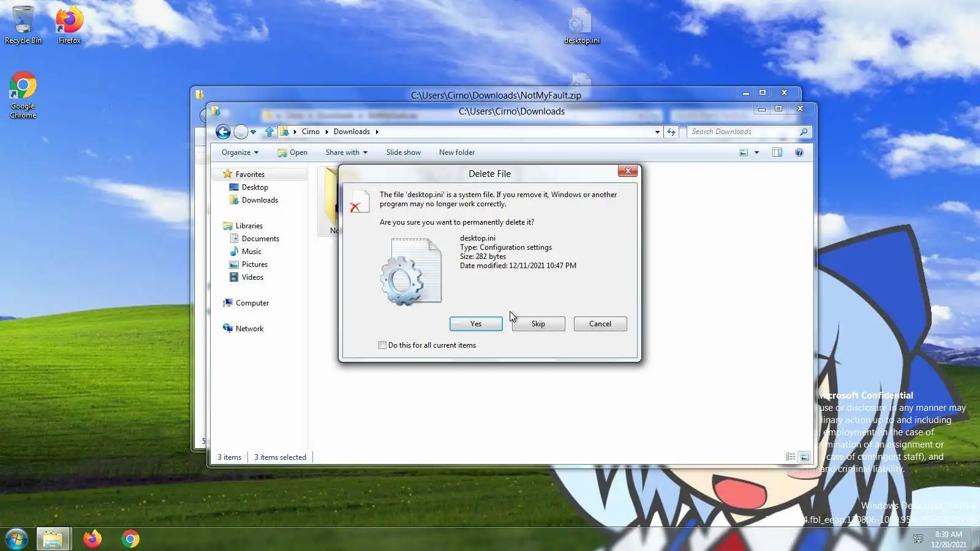
Task: Open the view options dropdown arrow
Action: [x=756, y=152]
